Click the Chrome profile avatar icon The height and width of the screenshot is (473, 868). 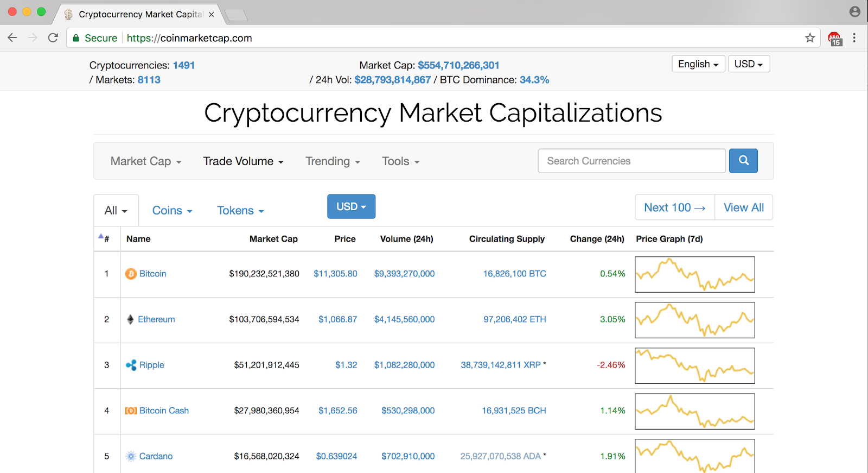[x=855, y=11]
